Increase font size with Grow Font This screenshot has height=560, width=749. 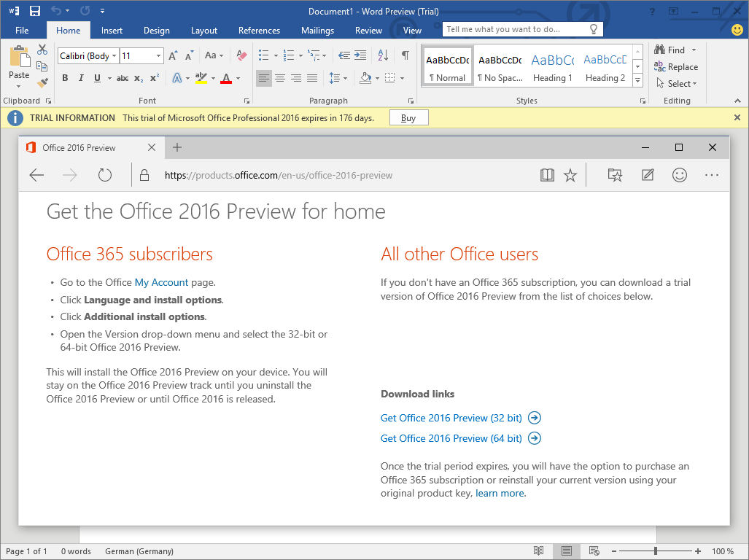[173, 56]
